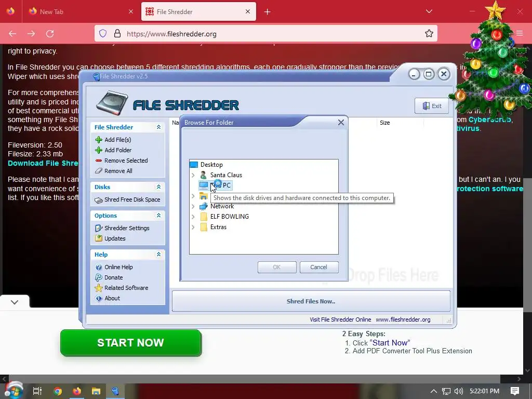
Task: Click the Network icon in the folder tree
Action: [x=204, y=206]
